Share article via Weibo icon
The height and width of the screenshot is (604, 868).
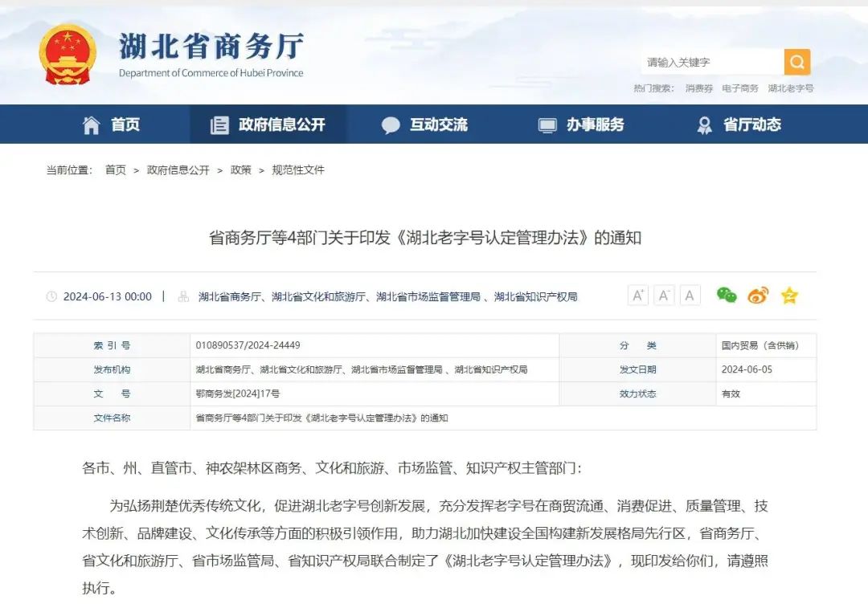pos(758,296)
